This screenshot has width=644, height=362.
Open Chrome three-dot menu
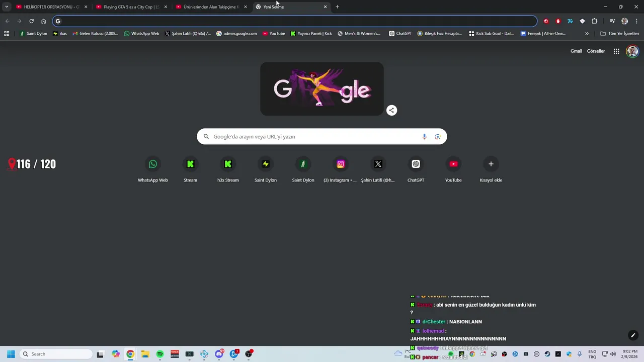point(636,21)
